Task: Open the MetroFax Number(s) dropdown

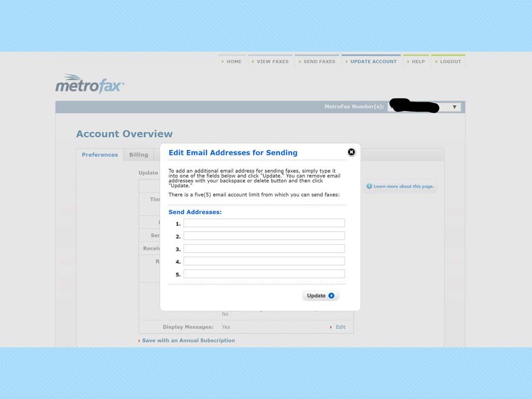Action: [455, 106]
